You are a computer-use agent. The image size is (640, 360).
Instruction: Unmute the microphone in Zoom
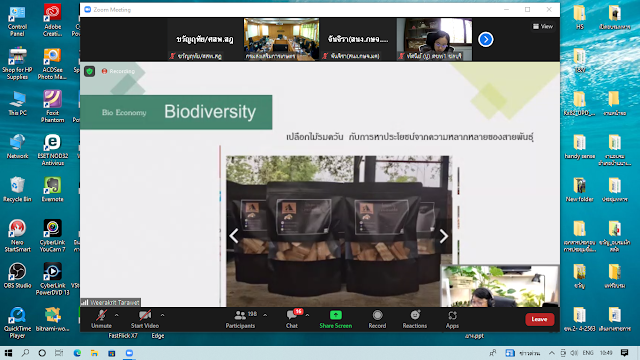coord(101,319)
